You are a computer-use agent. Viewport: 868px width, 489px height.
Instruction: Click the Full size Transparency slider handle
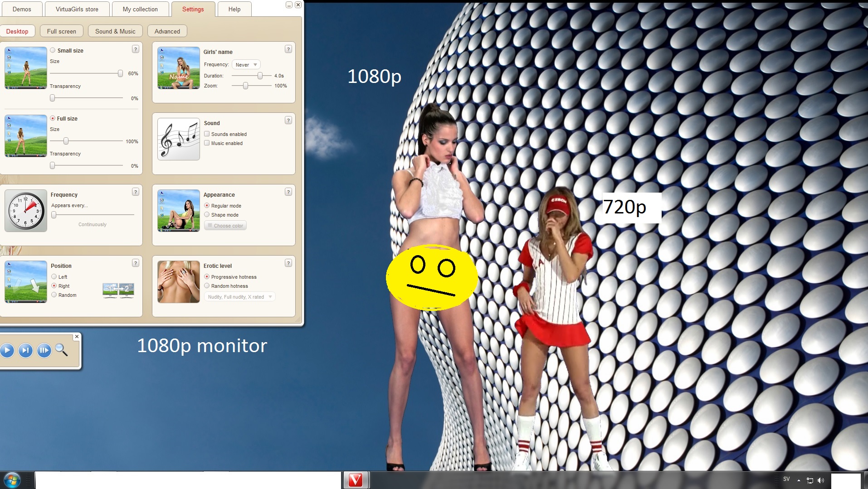[x=53, y=165]
